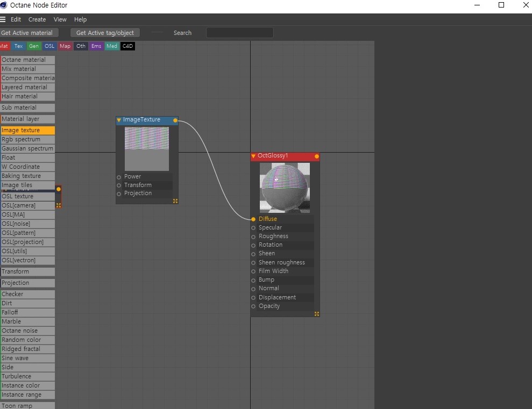Add a Material layer node
The image size is (532, 409).
(x=27, y=119)
